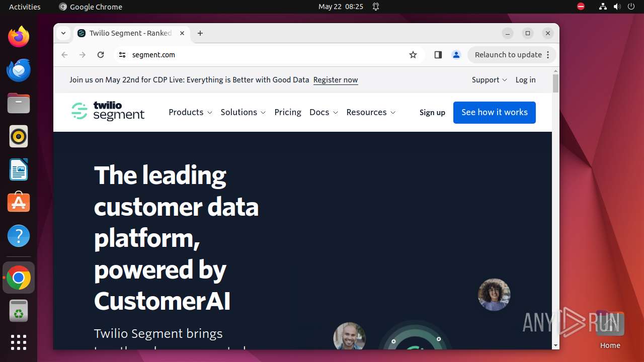Open network status icon in top bar

603,7
